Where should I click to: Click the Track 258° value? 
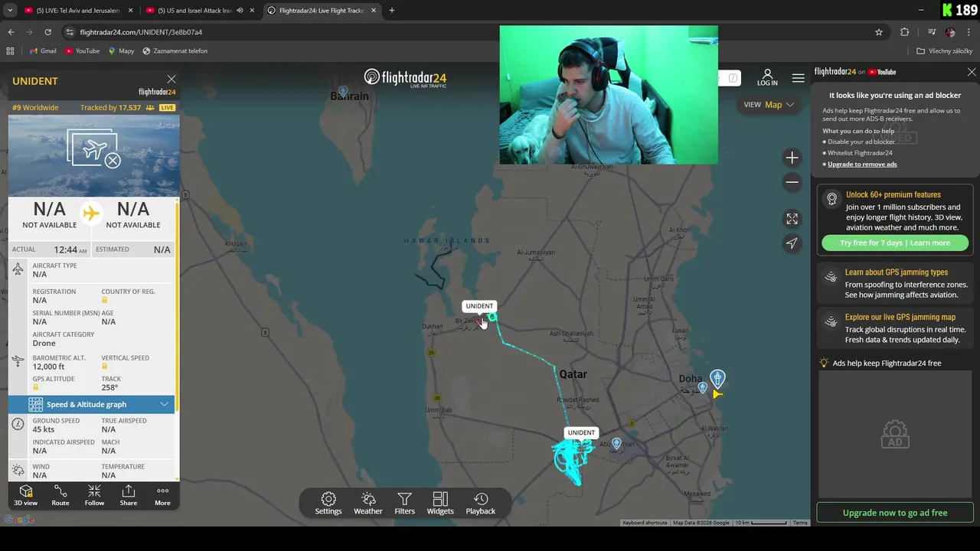(x=109, y=387)
